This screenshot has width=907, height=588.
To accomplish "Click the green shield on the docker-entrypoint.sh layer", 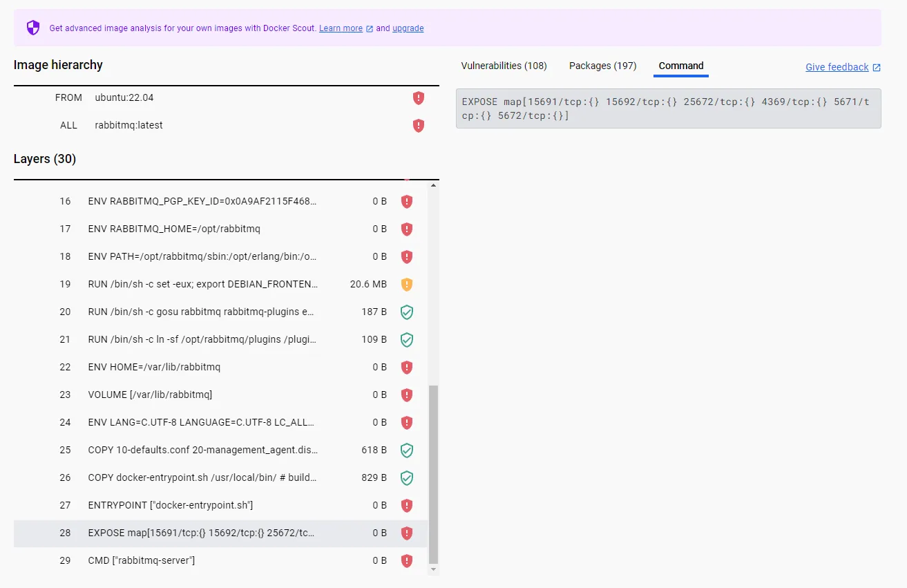I will coord(406,477).
